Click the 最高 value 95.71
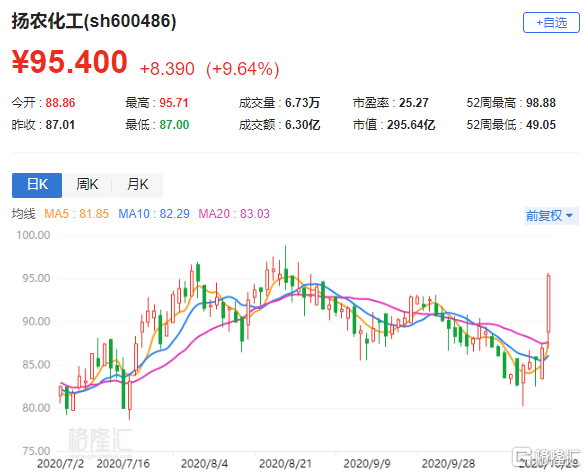Viewport: 587px width, 474px height. 174,103
